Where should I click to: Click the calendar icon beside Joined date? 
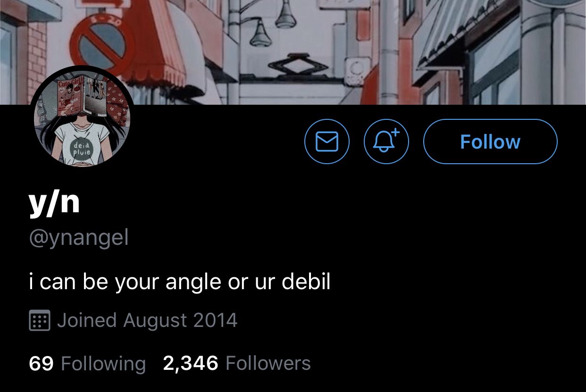[40, 320]
